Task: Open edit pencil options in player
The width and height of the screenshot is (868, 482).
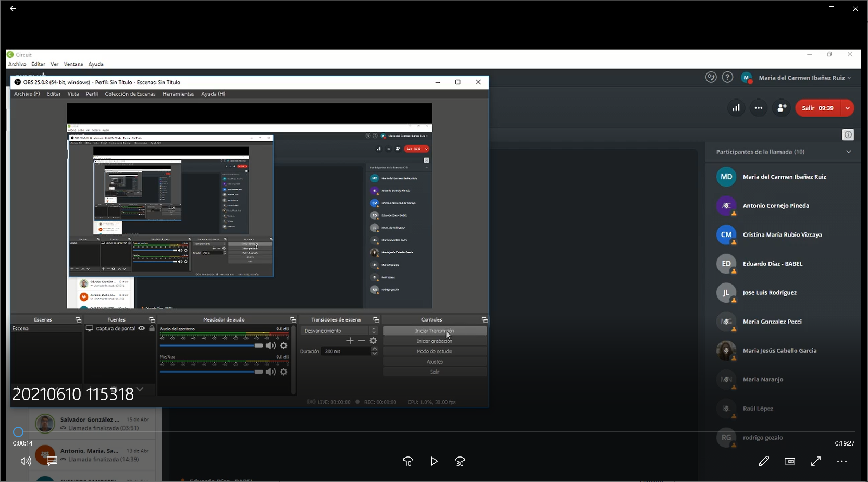Action: [x=763, y=461]
